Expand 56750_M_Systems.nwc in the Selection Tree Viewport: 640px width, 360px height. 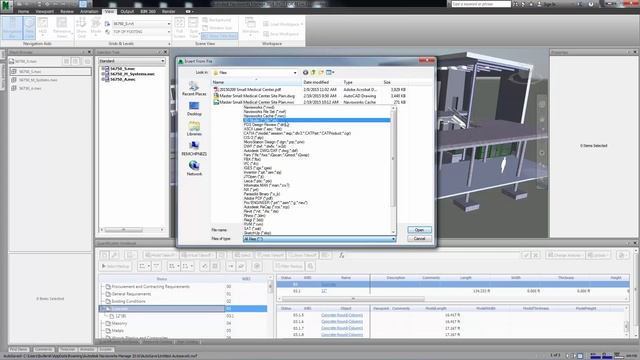(x=102, y=74)
